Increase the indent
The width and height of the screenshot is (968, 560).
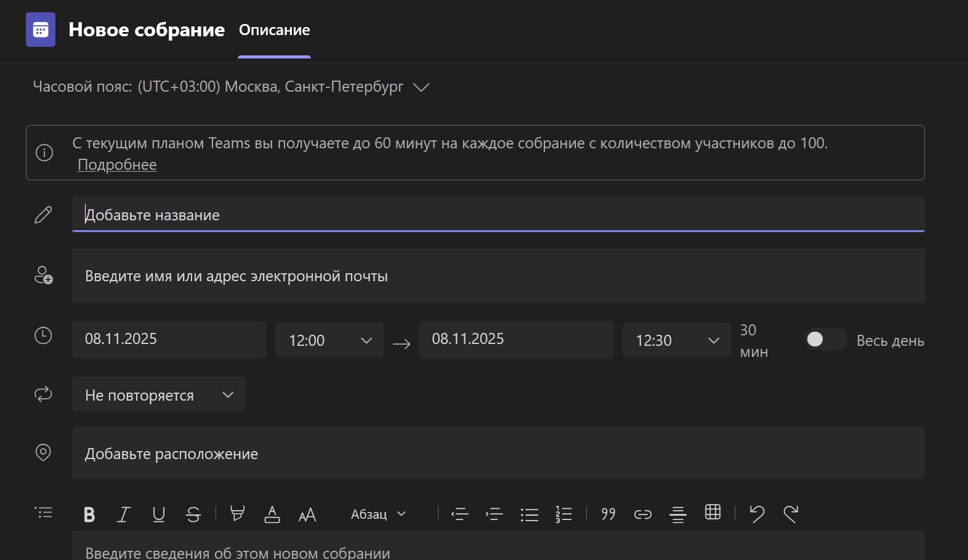pos(494,514)
